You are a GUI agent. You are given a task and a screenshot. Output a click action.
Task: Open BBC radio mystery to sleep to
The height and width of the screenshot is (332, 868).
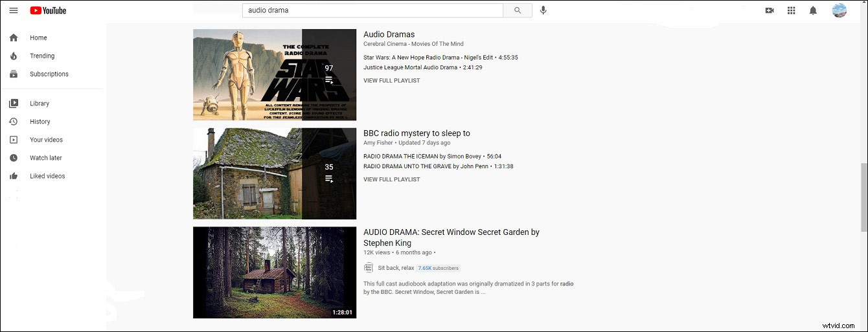[417, 133]
